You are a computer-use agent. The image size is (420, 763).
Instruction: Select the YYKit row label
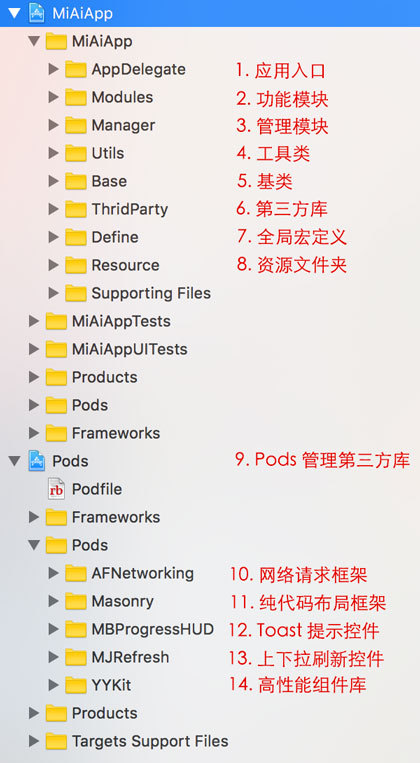(111, 685)
